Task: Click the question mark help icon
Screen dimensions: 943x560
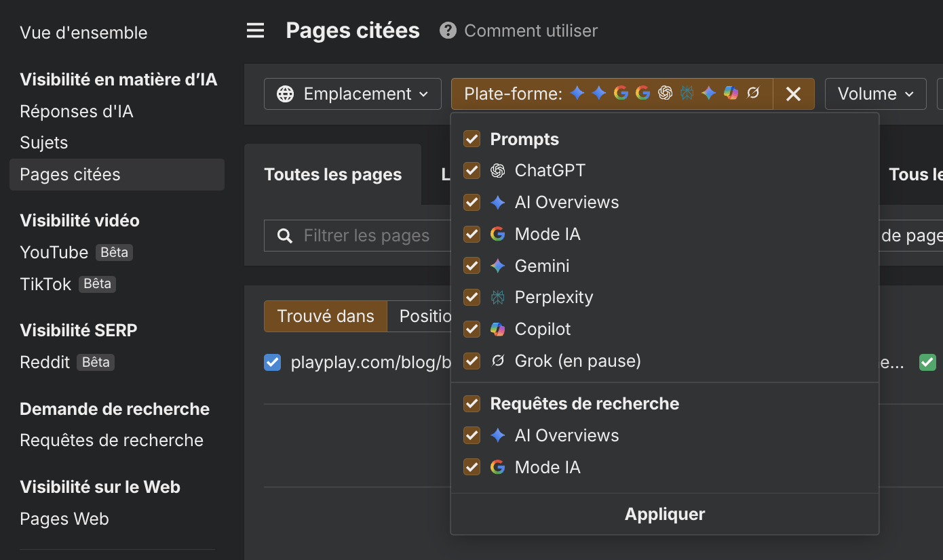Action: coord(448,31)
